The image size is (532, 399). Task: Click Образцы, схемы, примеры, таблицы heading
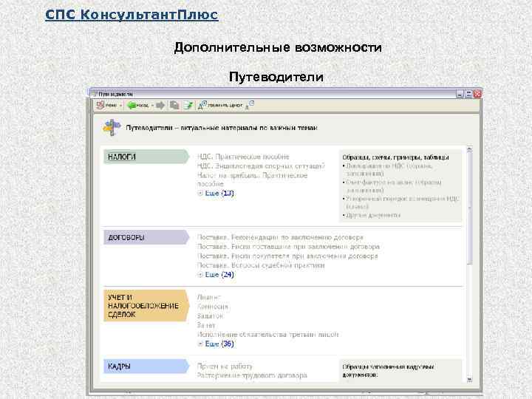pos(395,157)
